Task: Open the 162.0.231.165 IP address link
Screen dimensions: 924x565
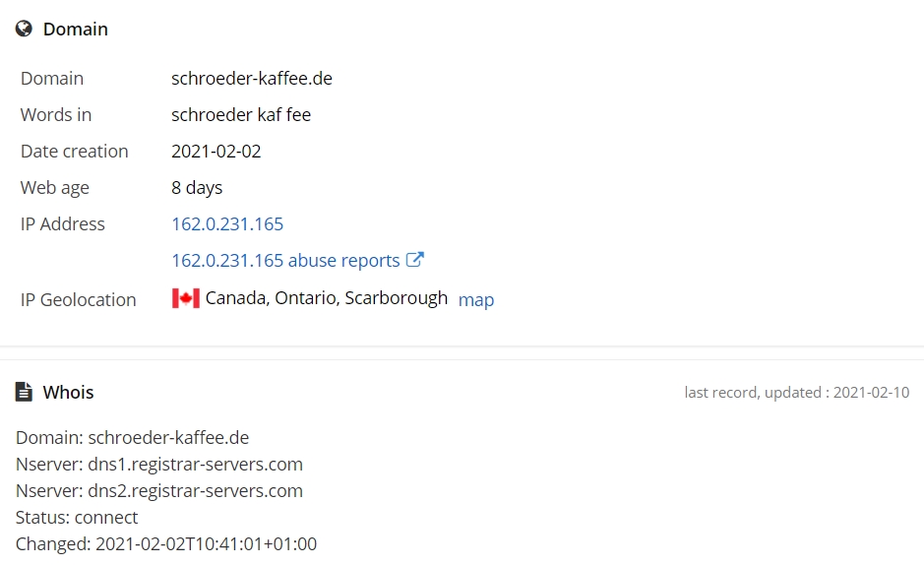Action: point(227,223)
